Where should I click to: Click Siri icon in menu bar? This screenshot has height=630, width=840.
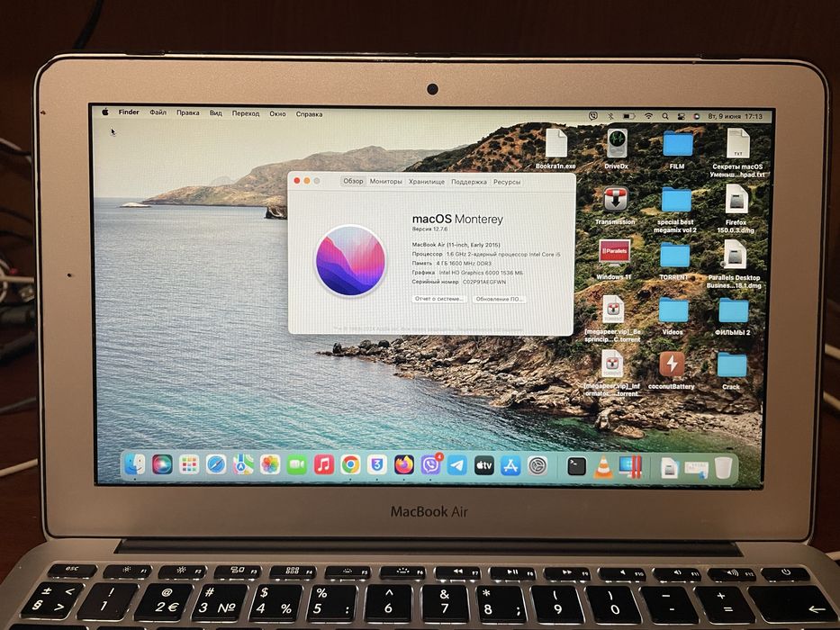697,116
